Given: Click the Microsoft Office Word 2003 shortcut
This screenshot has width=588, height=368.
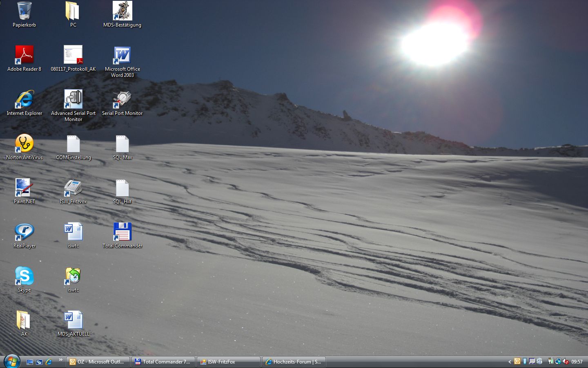Looking at the screenshot, I should [122, 56].
